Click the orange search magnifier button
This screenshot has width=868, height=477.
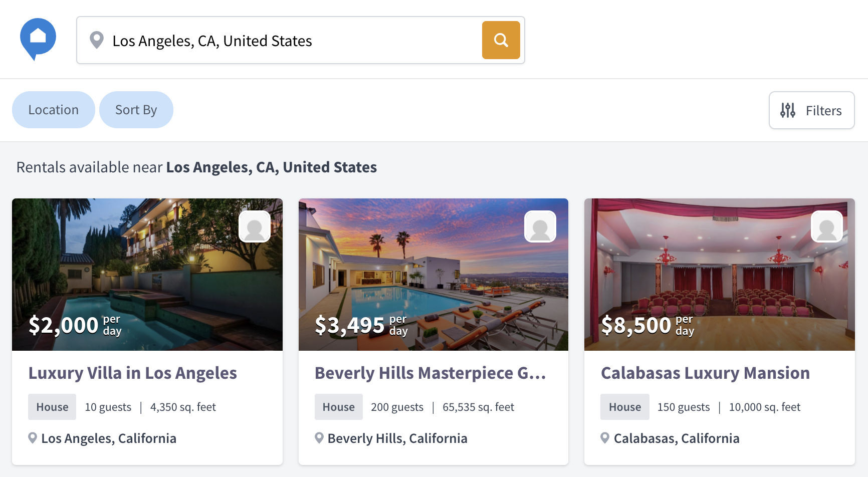pyautogui.click(x=501, y=40)
